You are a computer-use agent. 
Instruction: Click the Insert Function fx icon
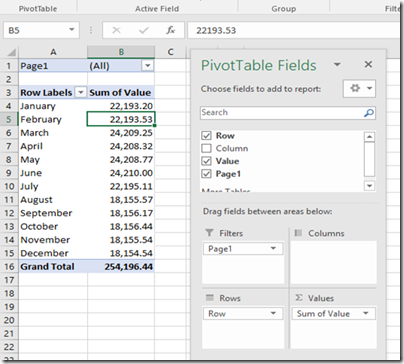pos(170,30)
